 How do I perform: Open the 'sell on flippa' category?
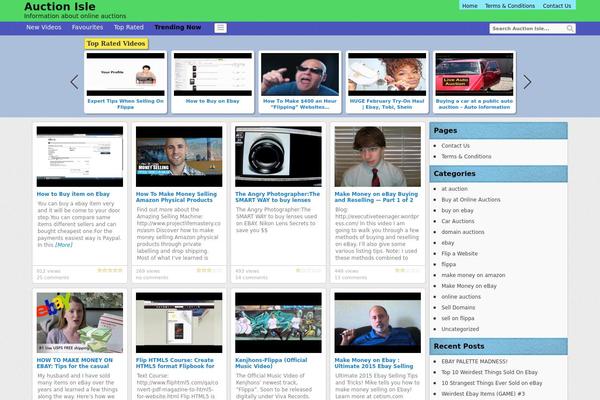coord(458,318)
